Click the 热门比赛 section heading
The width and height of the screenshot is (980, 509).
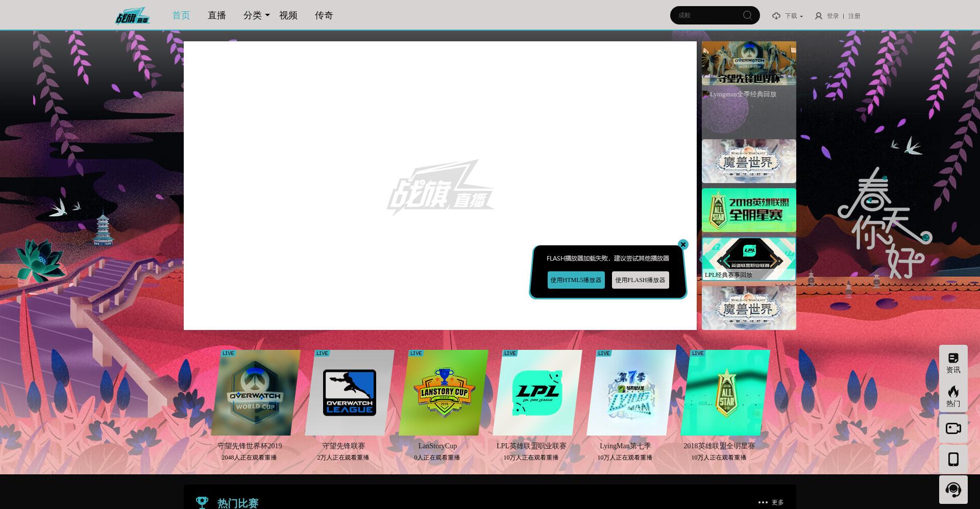[238, 503]
